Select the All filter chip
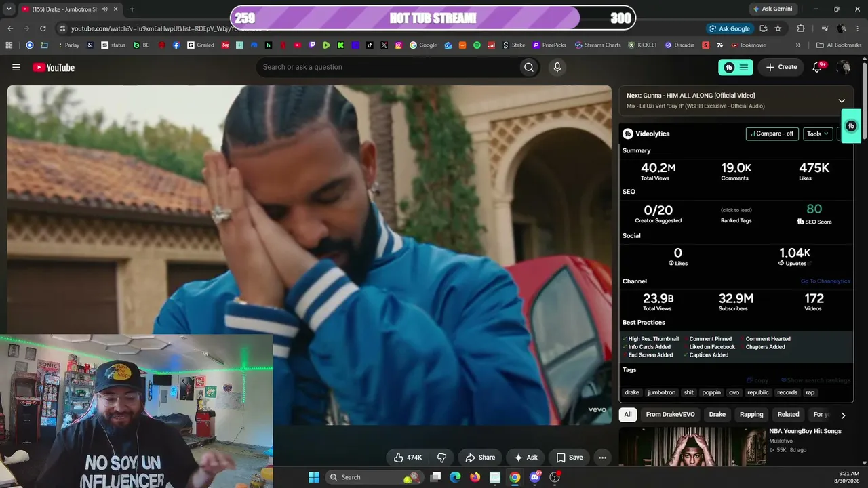 click(628, 414)
